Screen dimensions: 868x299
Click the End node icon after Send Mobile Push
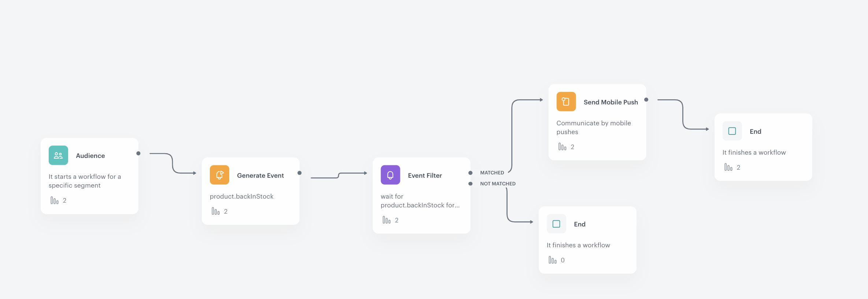click(732, 131)
